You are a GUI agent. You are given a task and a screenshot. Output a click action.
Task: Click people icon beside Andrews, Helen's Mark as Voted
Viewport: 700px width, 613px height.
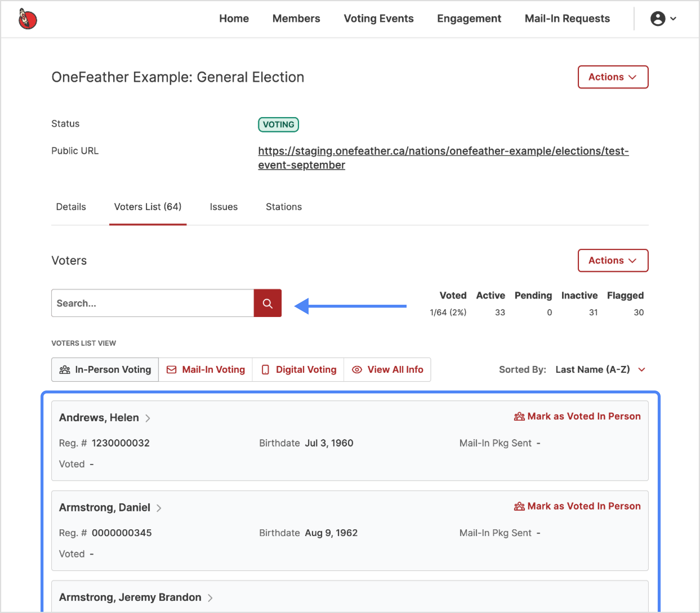(519, 416)
